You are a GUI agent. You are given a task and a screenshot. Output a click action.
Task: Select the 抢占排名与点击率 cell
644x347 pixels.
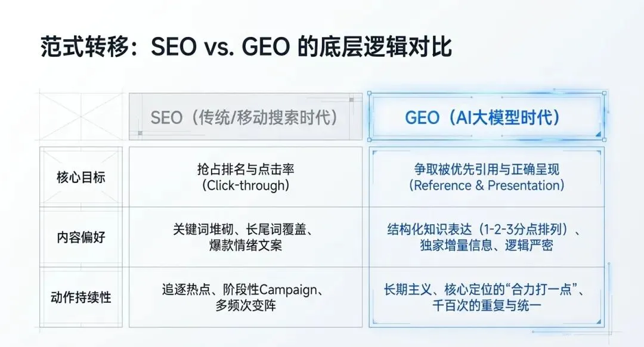point(246,177)
